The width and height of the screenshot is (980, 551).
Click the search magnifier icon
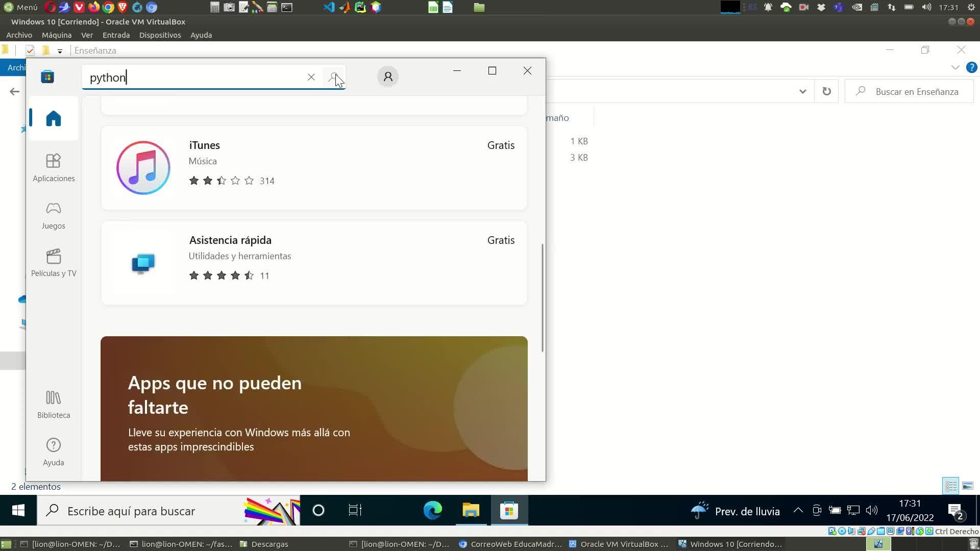pyautogui.click(x=334, y=77)
